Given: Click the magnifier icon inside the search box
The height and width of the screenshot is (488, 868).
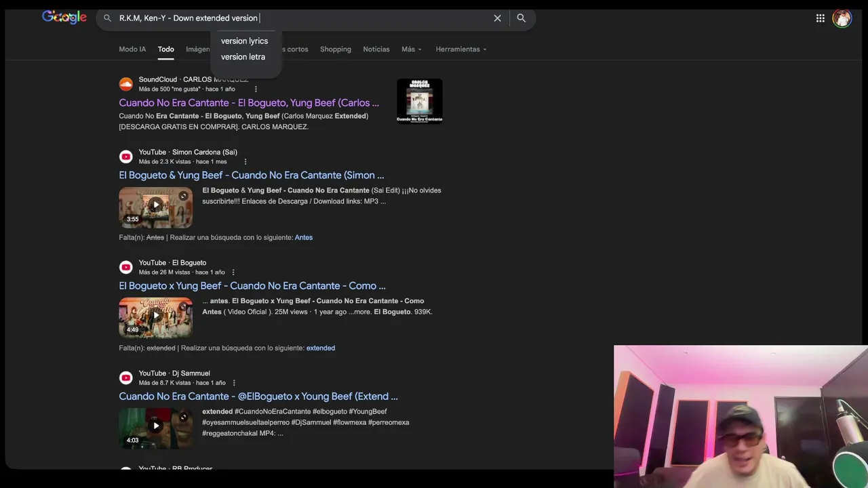Looking at the screenshot, I should (107, 18).
